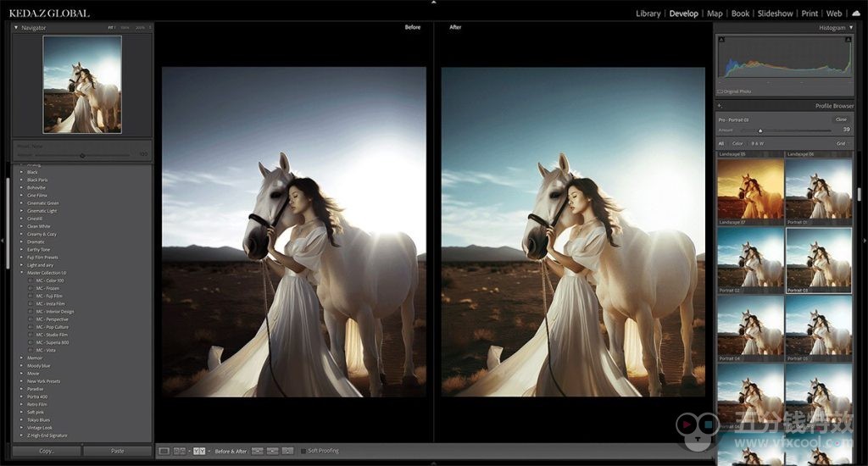Image resolution: width=868 pixels, height=466 pixels.
Task: Collapse right panel with side arrow
Action: [x=865, y=241]
